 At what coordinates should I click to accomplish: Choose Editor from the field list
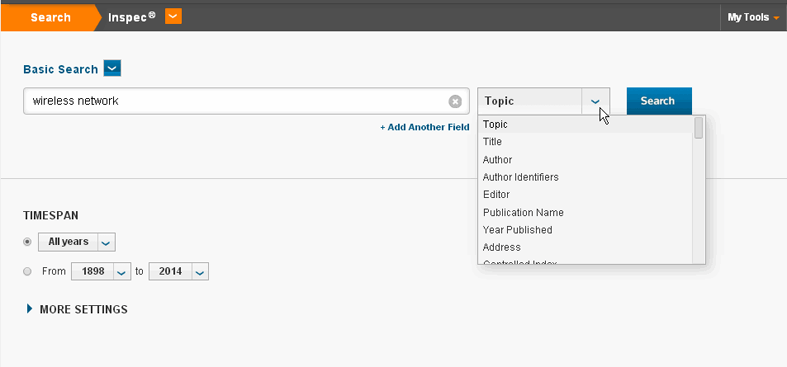[x=586, y=195]
